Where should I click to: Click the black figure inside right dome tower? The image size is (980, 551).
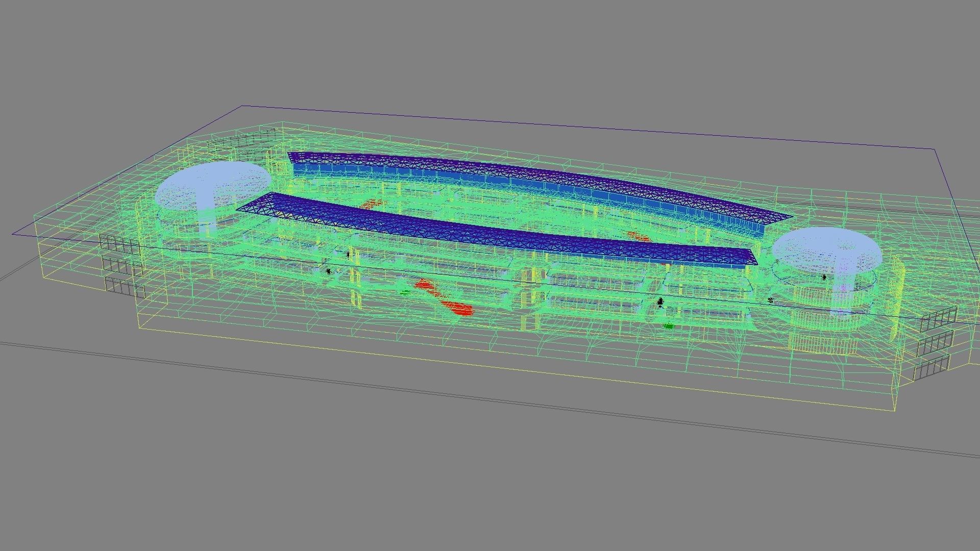tap(824, 277)
